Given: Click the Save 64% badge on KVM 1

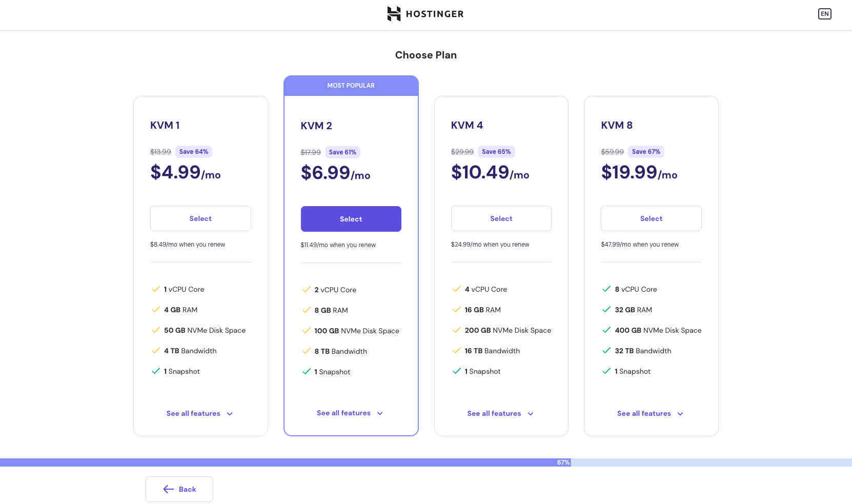Looking at the screenshot, I should coord(194,152).
